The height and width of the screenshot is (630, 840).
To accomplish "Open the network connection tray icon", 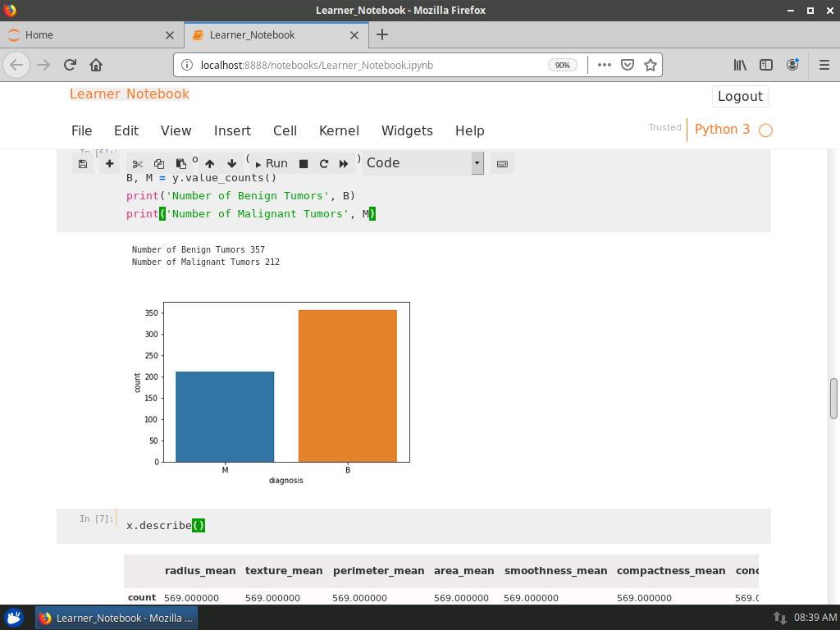I will 779,618.
